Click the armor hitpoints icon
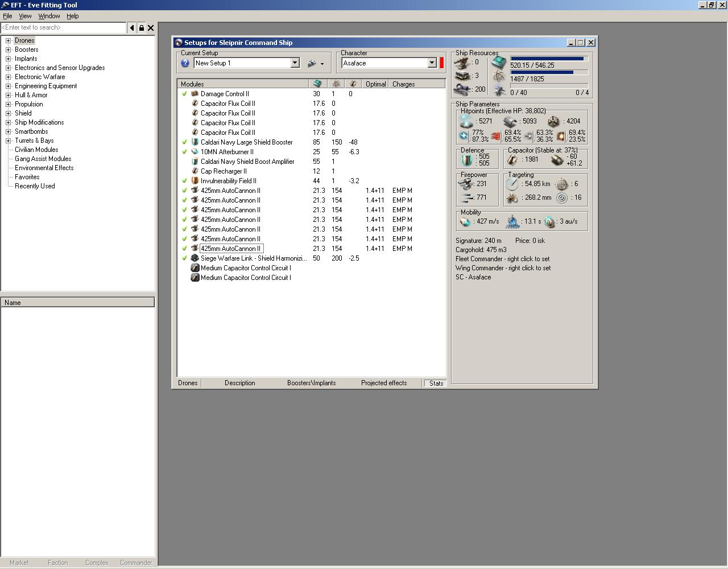 point(510,121)
